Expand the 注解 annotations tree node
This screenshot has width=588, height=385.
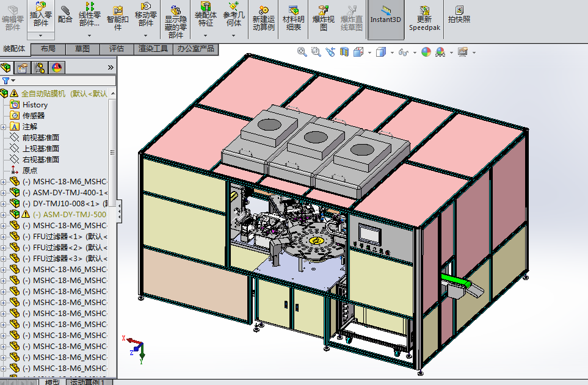4,126
